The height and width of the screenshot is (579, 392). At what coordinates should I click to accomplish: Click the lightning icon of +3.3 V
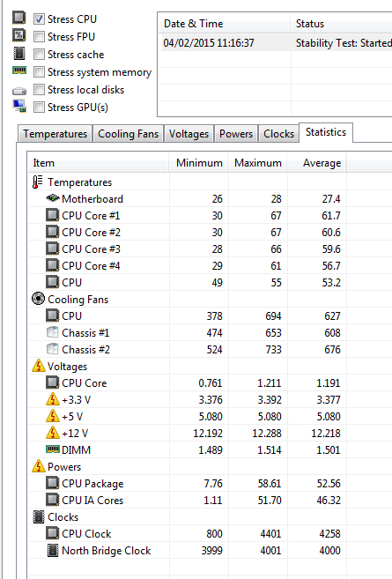point(53,399)
